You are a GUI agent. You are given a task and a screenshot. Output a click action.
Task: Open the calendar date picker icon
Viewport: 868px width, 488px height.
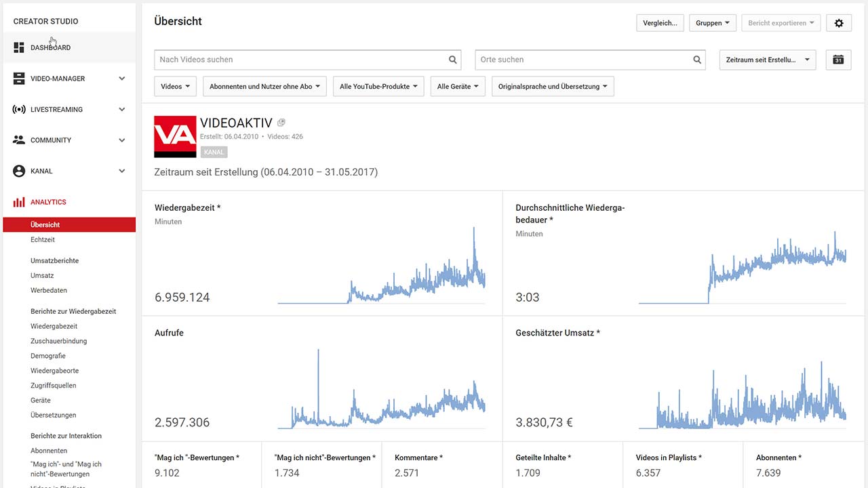pyautogui.click(x=838, y=60)
